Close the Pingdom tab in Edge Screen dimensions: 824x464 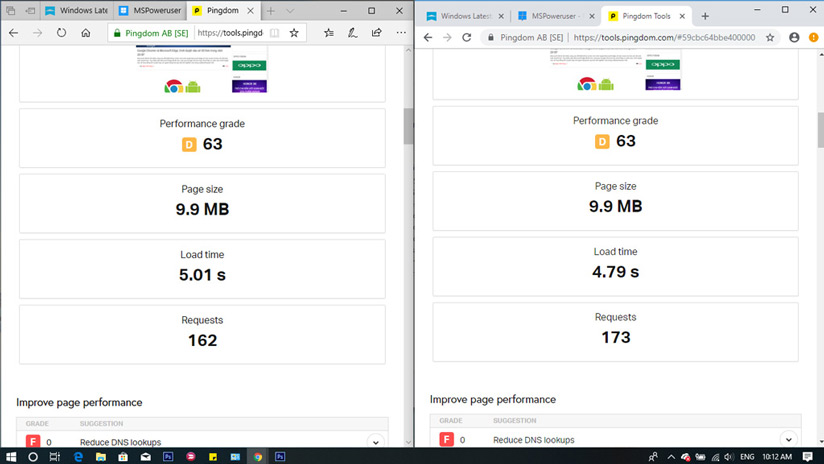(x=251, y=11)
